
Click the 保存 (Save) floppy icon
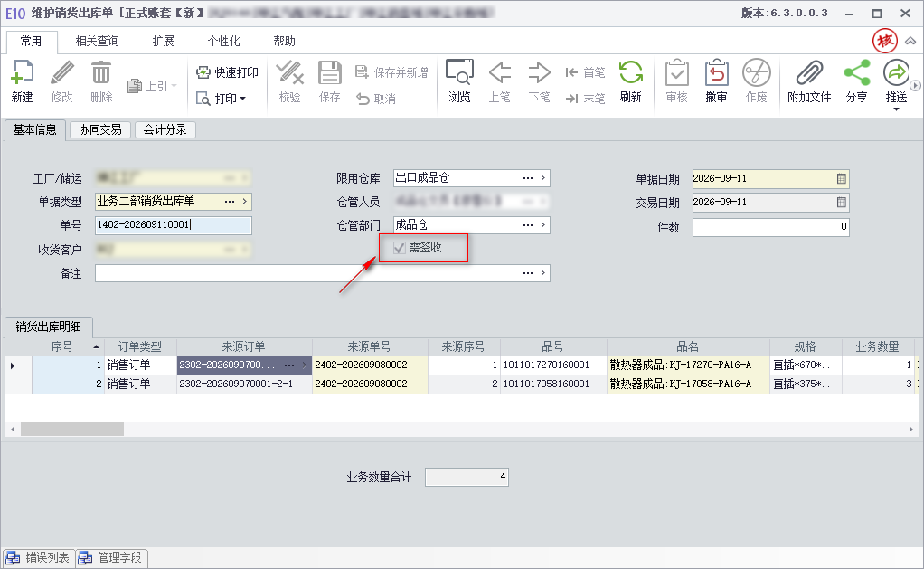point(329,73)
